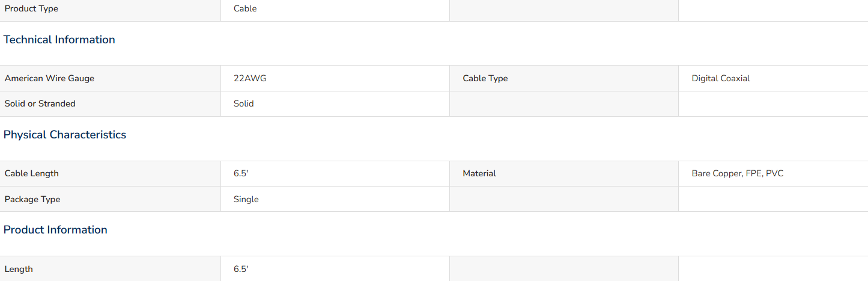Select the Material label cell
The height and width of the screenshot is (281, 868).
[x=564, y=173]
